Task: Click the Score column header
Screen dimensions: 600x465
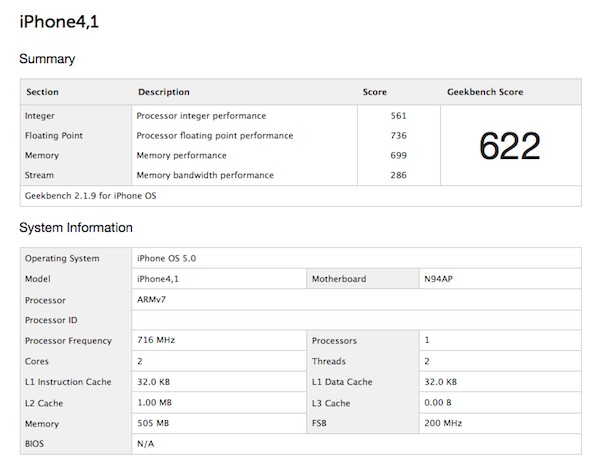Action: (x=375, y=92)
